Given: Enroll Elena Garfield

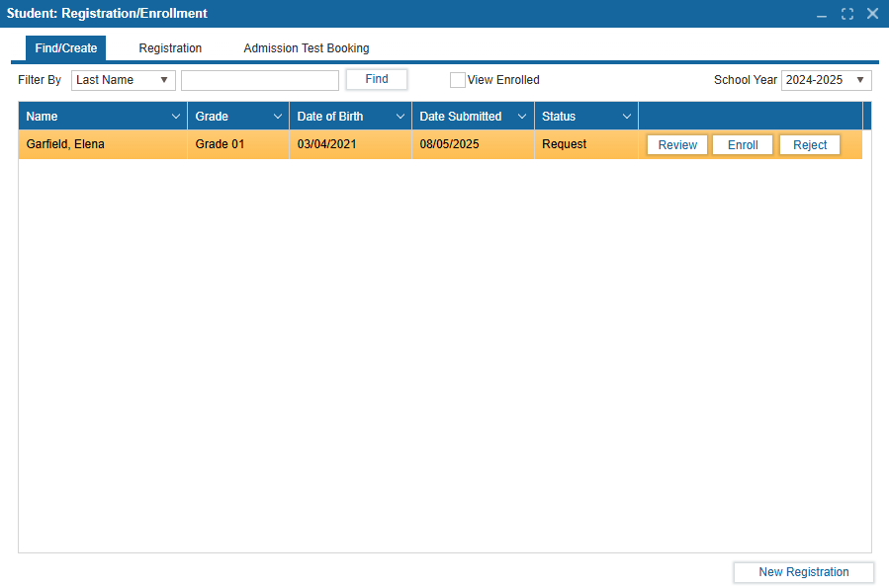Looking at the screenshot, I should click(x=743, y=145).
